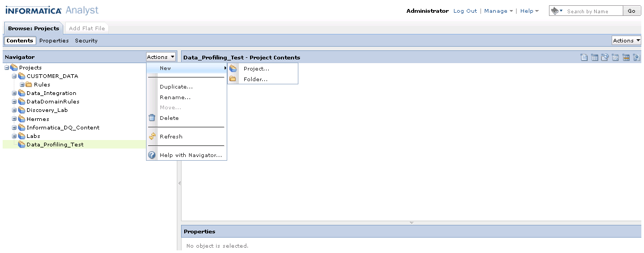Viewport: 644px width, 253px height.
Task: Click the CUSTOMER_DATA project icon
Action: click(x=22, y=76)
